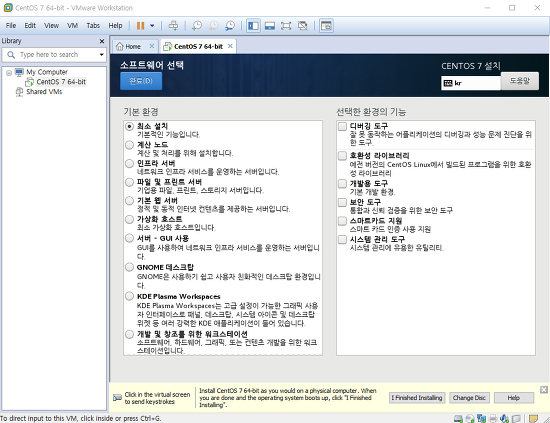
Task: Click the Unity mode toolbar icon
Action: (302, 26)
